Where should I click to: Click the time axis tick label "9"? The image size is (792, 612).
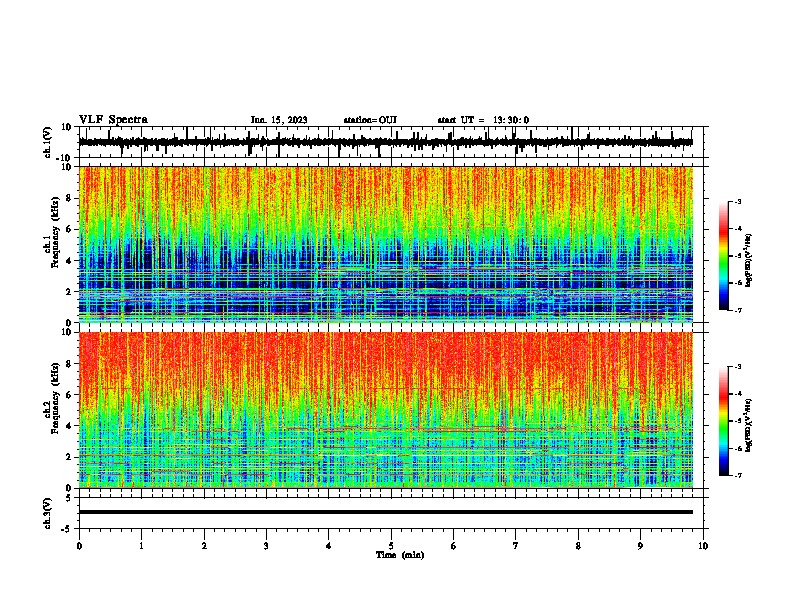640,546
